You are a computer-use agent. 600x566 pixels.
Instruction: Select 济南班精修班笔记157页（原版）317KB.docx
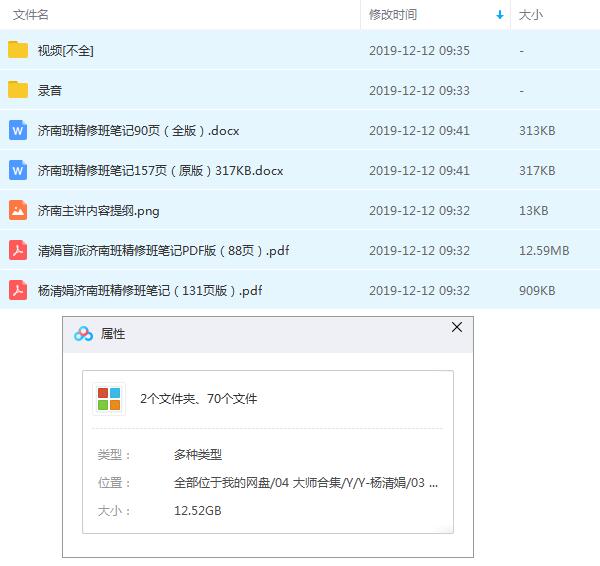(160, 171)
